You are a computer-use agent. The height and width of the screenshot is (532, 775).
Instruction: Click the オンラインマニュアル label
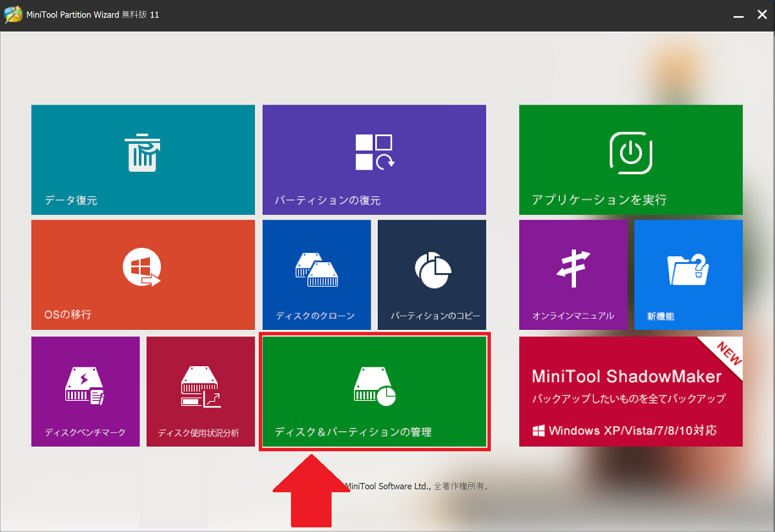point(573,316)
